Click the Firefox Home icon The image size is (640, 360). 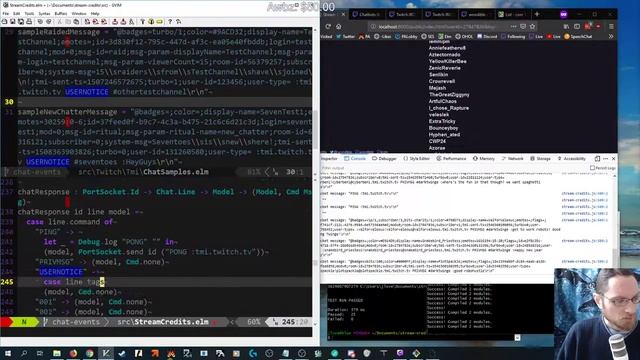pos(338,26)
